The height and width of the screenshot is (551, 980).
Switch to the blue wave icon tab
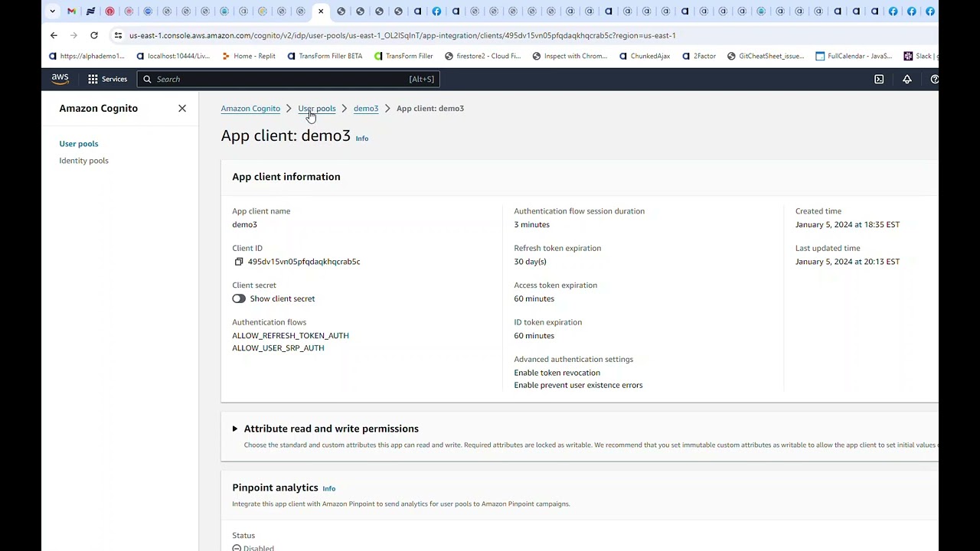tap(90, 11)
